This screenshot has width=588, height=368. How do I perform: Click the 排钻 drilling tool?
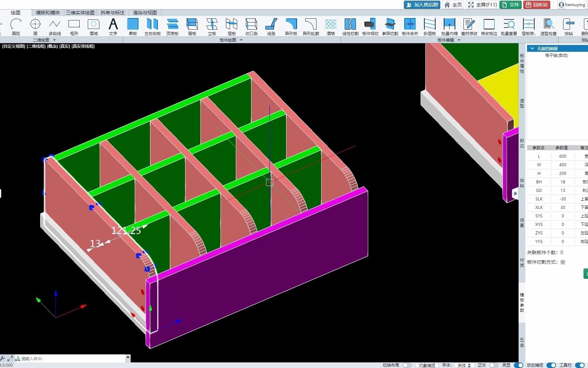coord(569,27)
